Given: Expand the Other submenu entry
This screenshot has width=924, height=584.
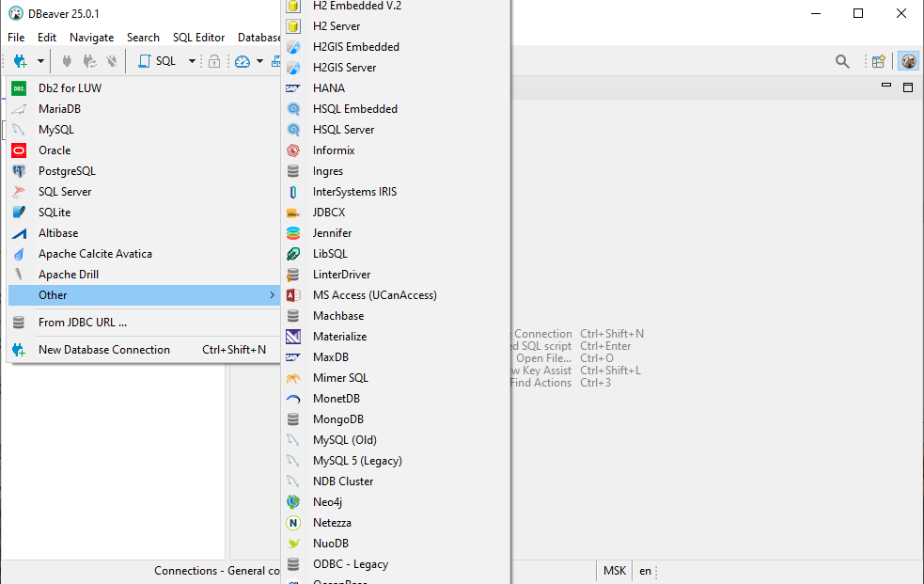Looking at the screenshot, I should coord(141,295).
